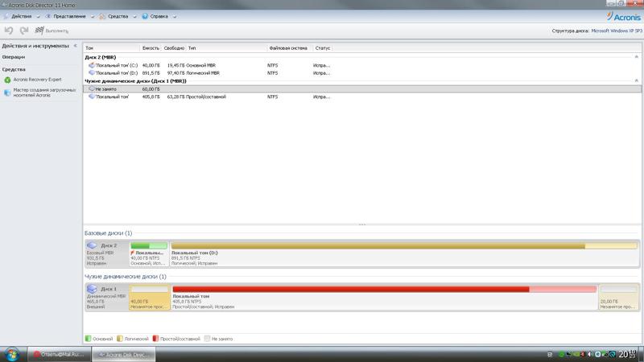644x362 pixels.
Task: Click the Acronis Recovery Expert green icon
Action: [x=7, y=80]
